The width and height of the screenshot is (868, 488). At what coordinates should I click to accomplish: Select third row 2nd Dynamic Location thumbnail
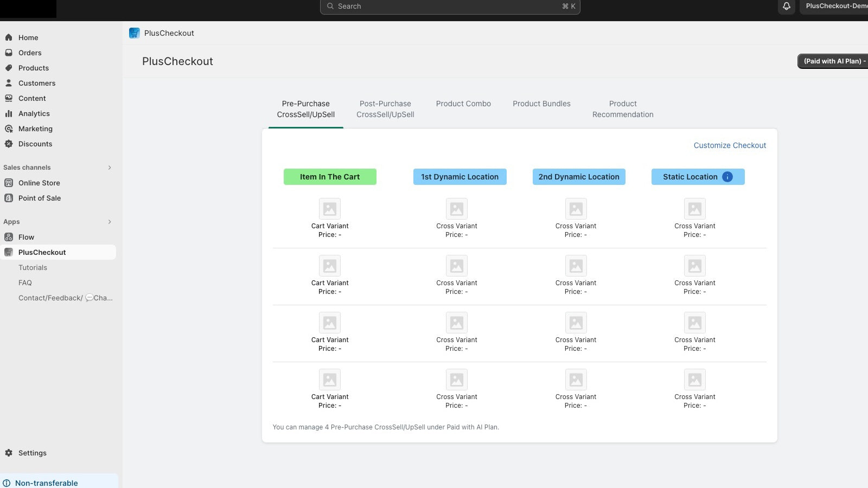[x=576, y=323]
